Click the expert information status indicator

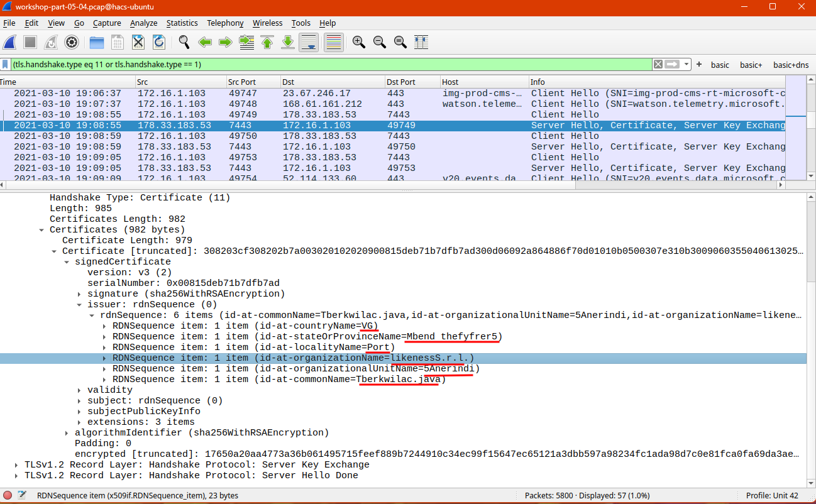(x=8, y=495)
